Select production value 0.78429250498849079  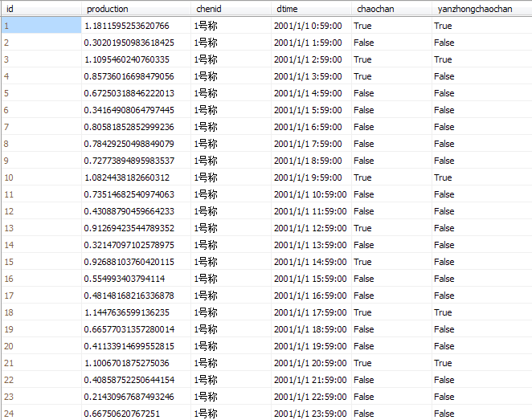(129, 144)
